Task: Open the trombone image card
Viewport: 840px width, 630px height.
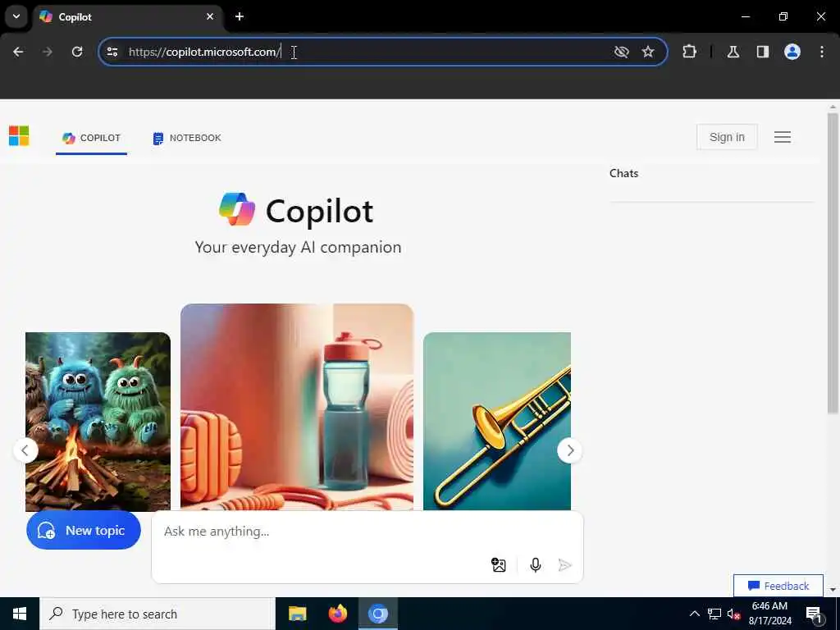Action: pos(496,421)
